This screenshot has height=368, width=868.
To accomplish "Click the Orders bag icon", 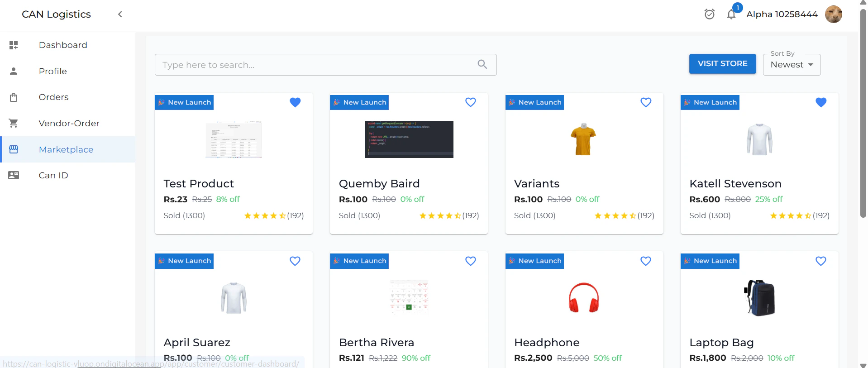I will tap(14, 97).
